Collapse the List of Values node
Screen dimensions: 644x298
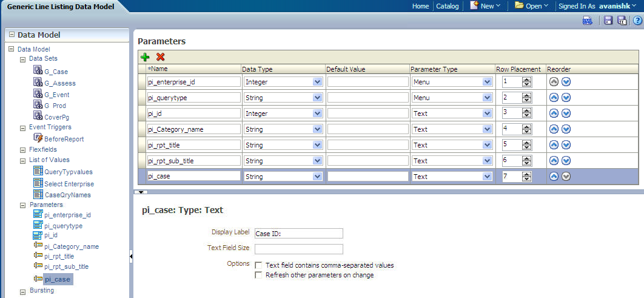tap(22, 160)
